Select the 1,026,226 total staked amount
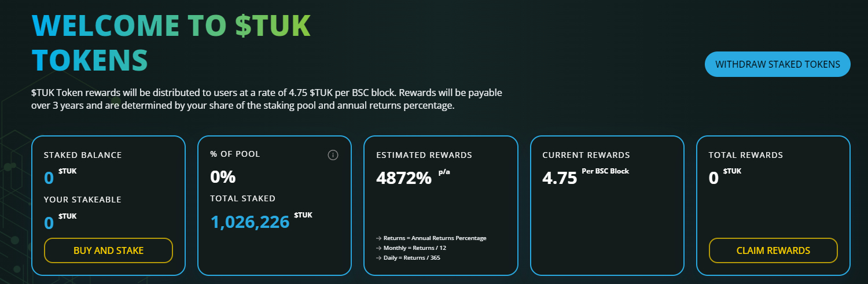This screenshot has height=284, width=868. (x=249, y=222)
